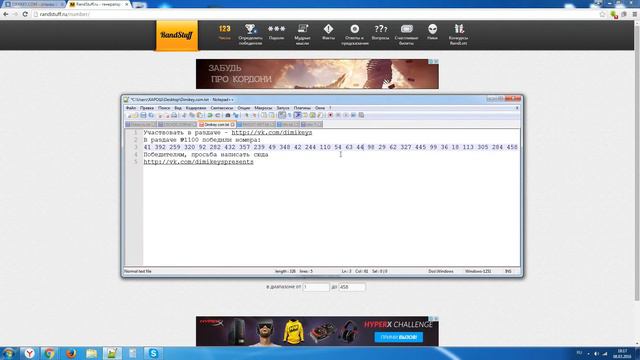Click the number line starting with 41 392
Viewport: 640px width, 360px height.
pyautogui.click(x=331, y=147)
